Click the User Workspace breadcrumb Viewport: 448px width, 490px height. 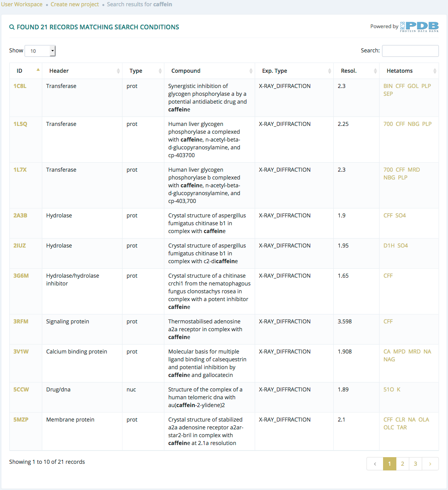(22, 4)
